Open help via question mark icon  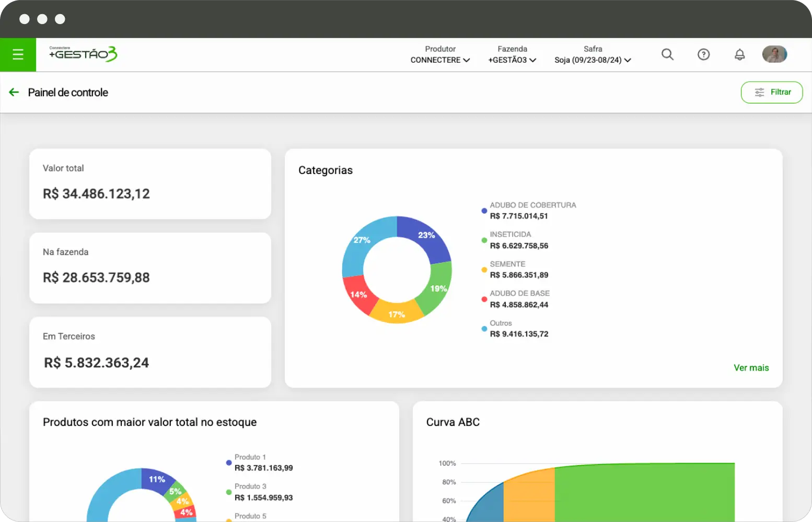[x=703, y=54]
